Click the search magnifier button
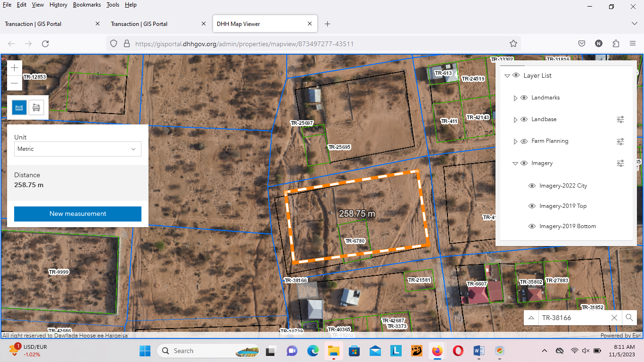Screen dimensions: 644x362 pyautogui.click(x=629, y=318)
